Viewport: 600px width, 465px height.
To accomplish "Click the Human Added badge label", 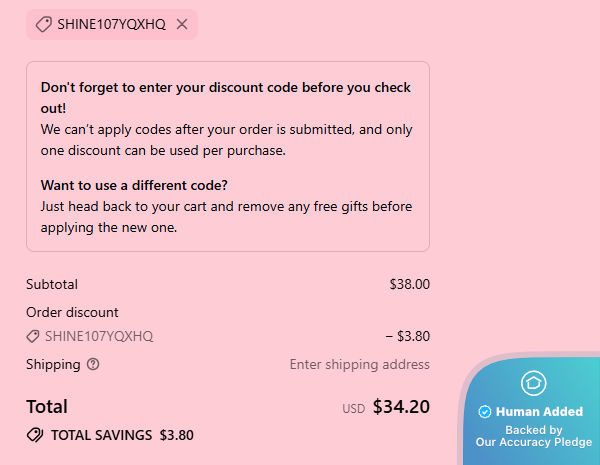I will pos(540,411).
